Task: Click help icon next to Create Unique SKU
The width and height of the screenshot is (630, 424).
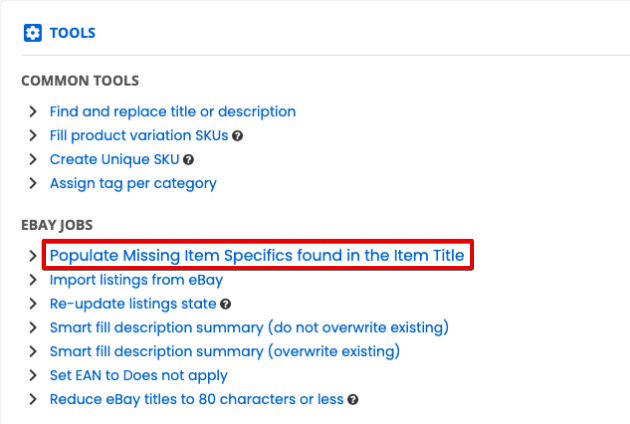Action: tap(188, 160)
